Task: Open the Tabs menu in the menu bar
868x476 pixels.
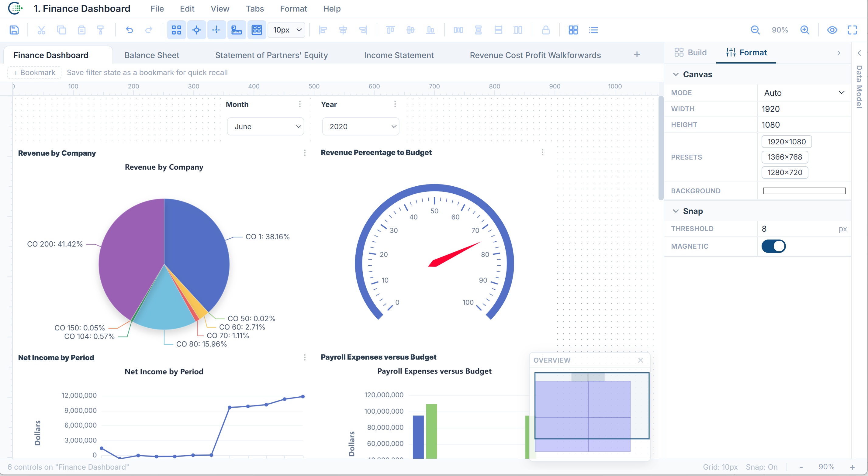Action: pyautogui.click(x=254, y=9)
